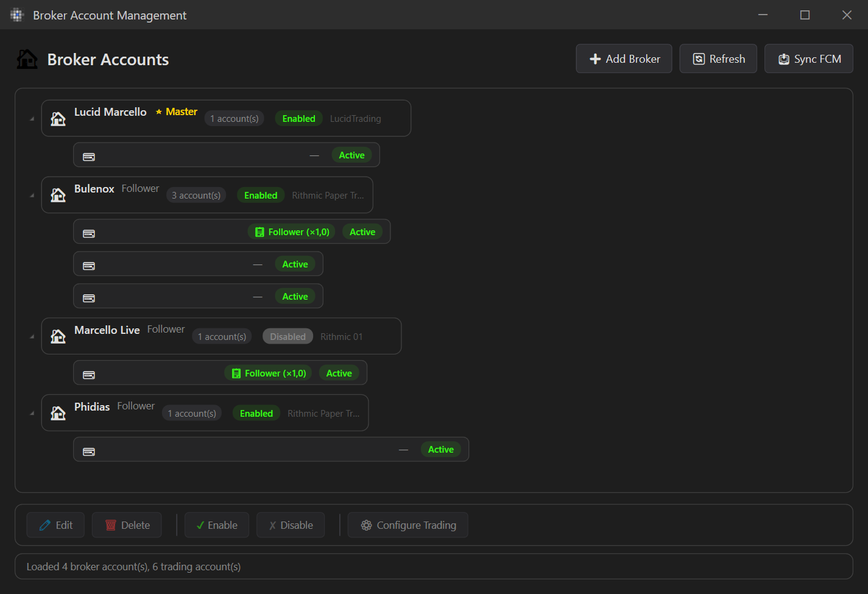
Task: Click the Enable button in the bottom toolbar
Action: pyautogui.click(x=217, y=525)
